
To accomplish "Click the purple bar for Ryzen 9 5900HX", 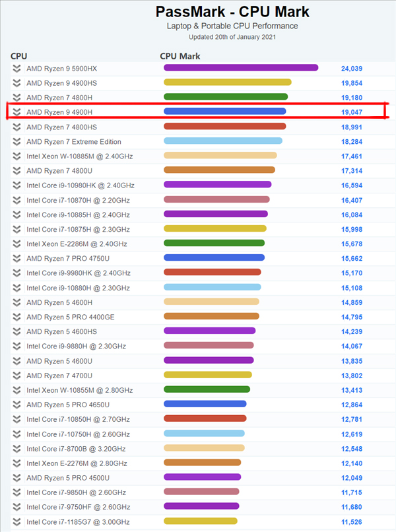I will (241, 68).
